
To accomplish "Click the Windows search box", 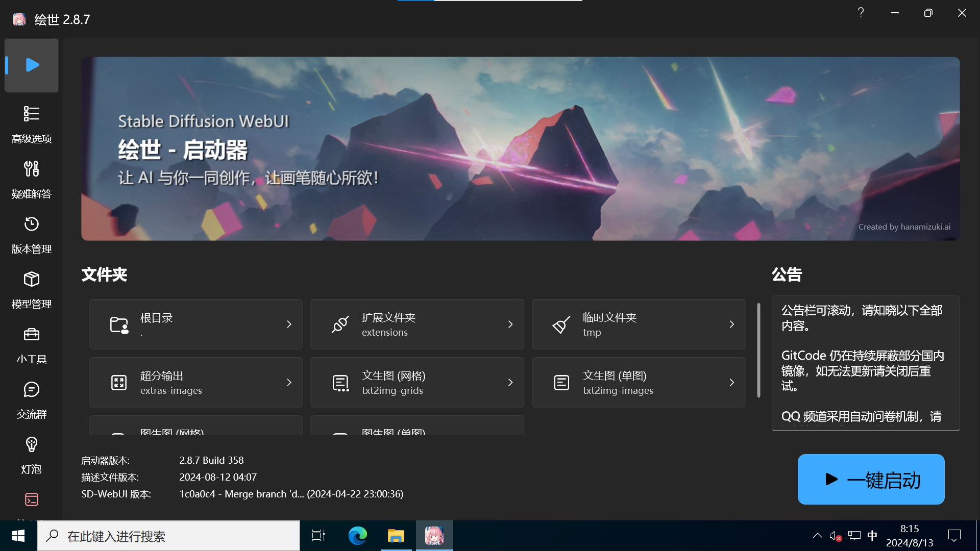I will (168, 536).
